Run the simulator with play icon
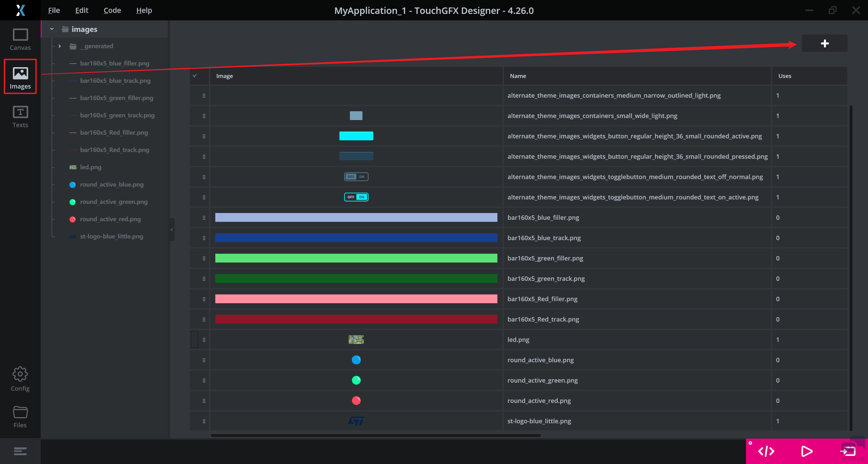 (807, 451)
